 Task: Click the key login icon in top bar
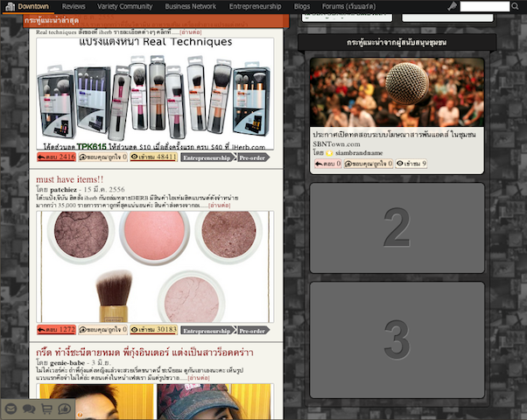pyautogui.click(x=452, y=7)
